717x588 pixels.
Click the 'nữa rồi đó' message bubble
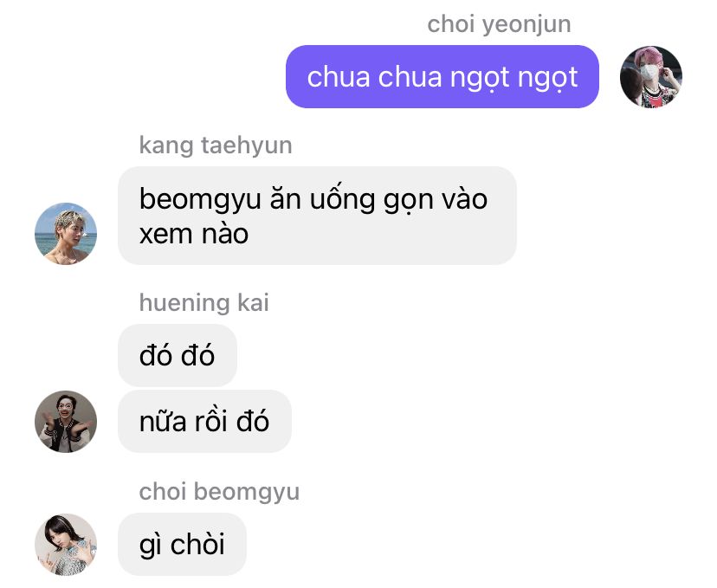point(204,422)
